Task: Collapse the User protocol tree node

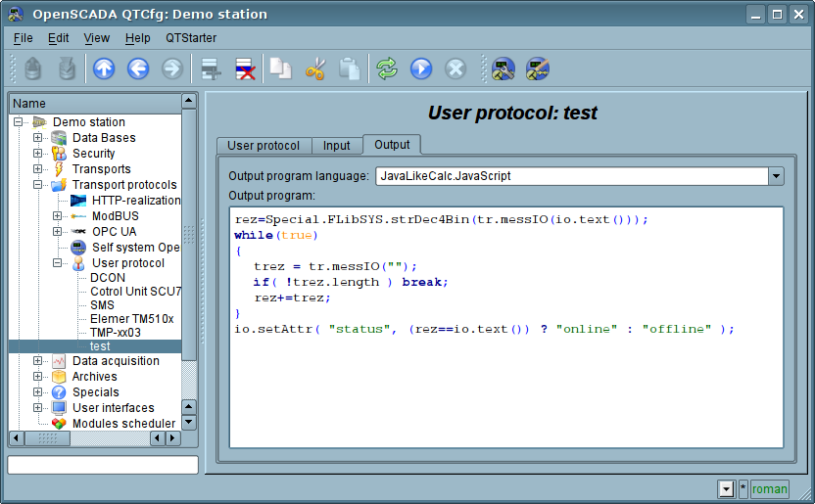Action: pos(57,263)
